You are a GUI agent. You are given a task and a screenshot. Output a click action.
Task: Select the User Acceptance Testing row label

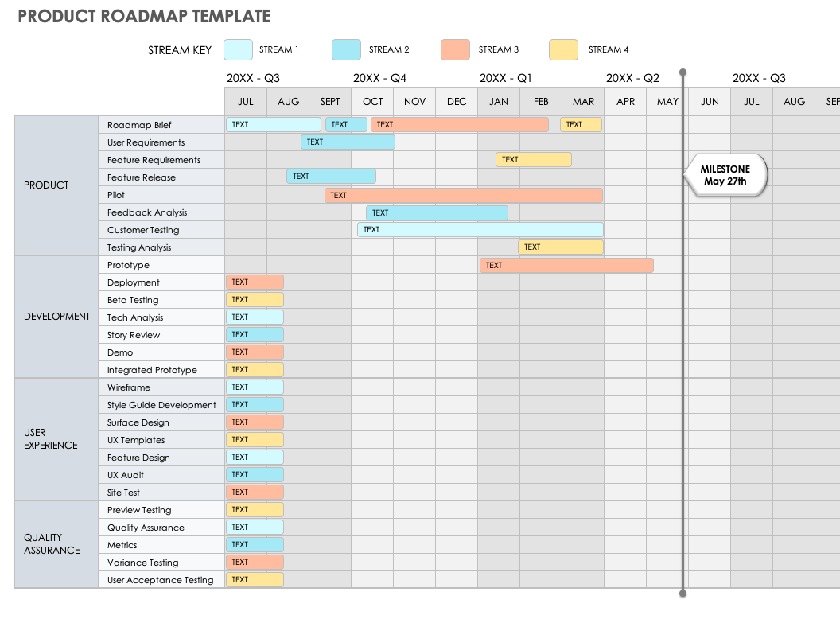click(161, 580)
